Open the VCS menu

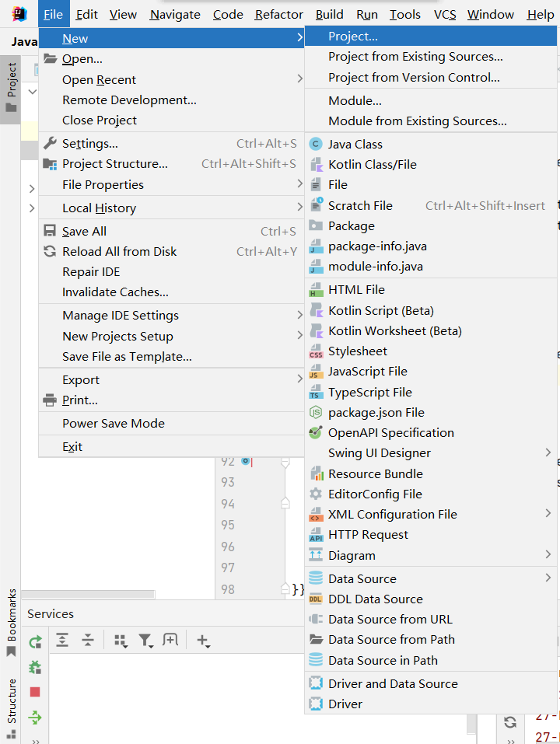point(445,15)
